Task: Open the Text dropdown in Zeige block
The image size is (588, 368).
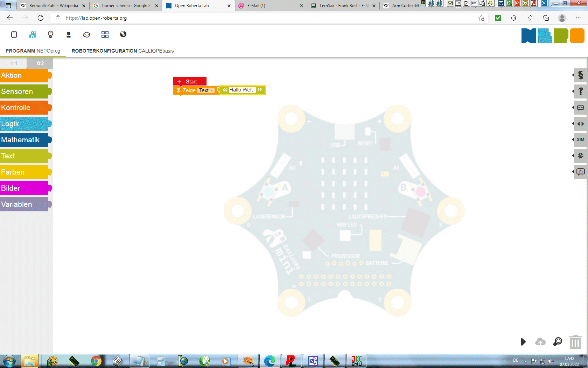Action: click(206, 90)
